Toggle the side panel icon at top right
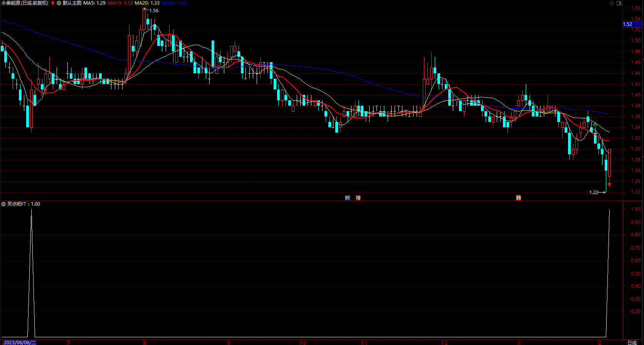644x345 pixels. click(x=619, y=3)
